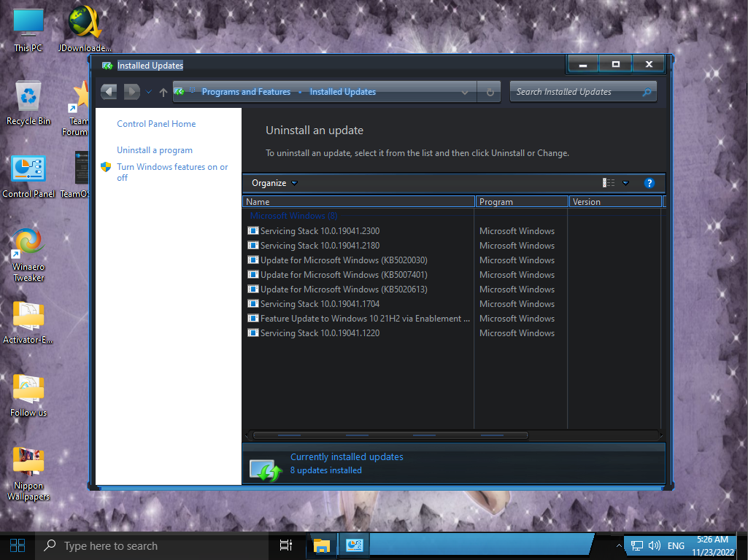Viewport: 748px width, 560px height.
Task: Click ENG language indicator
Action: (676, 545)
